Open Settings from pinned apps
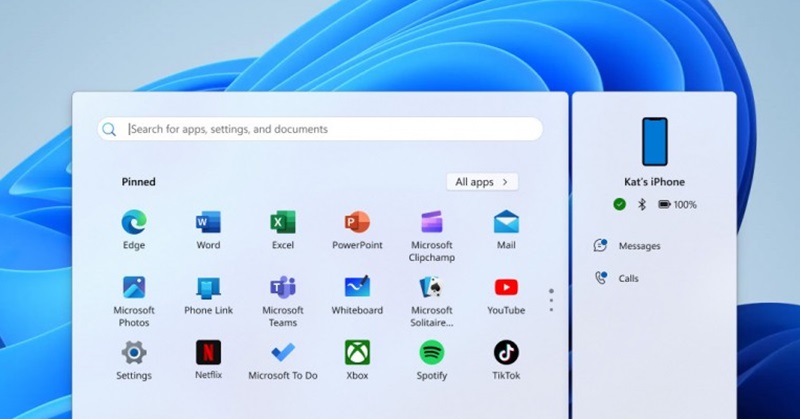Viewport: 800px width, 419px height. coord(134,360)
